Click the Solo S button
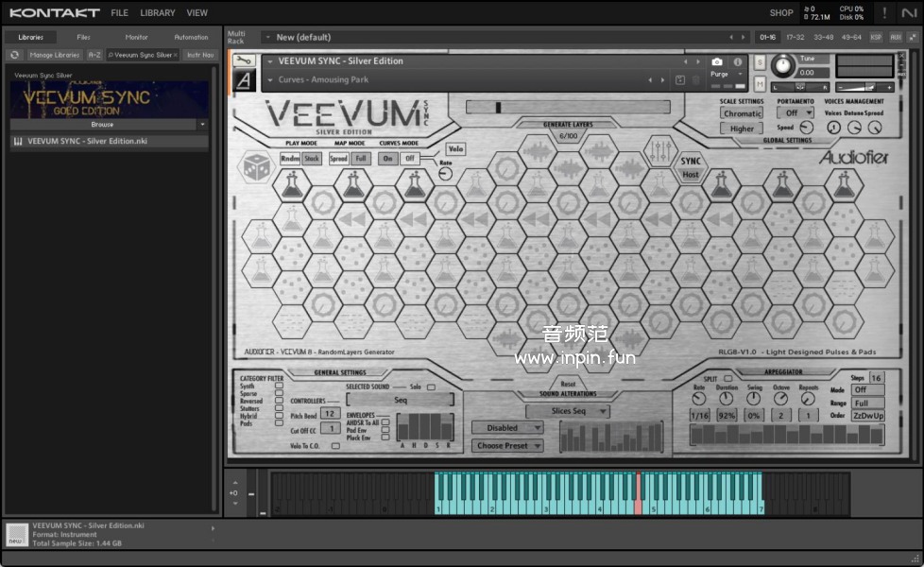 click(x=760, y=62)
